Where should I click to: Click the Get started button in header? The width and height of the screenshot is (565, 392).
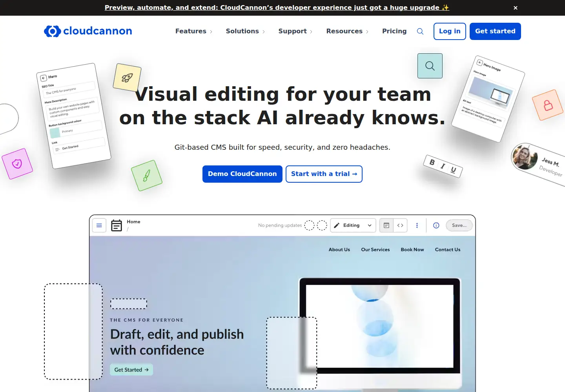(495, 31)
